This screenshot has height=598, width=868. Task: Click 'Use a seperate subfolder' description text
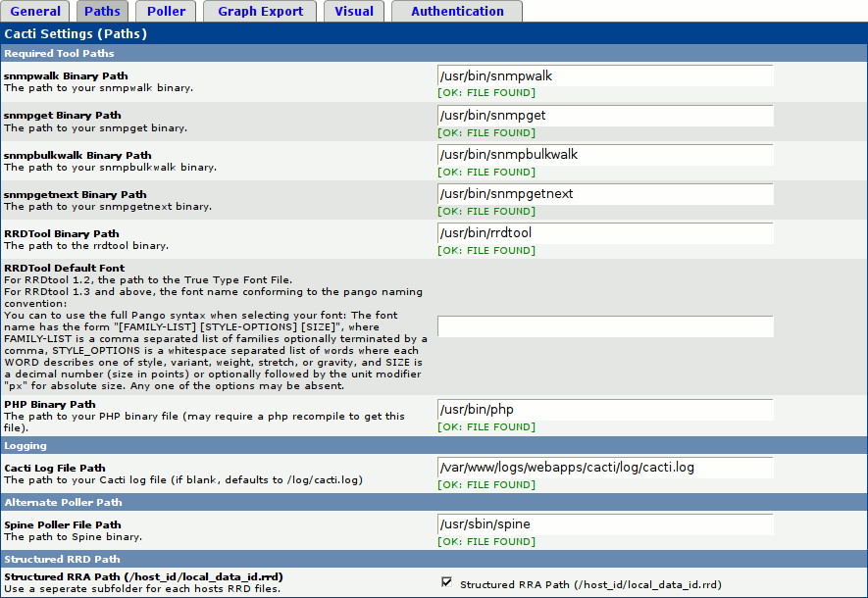click(x=142, y=588)
